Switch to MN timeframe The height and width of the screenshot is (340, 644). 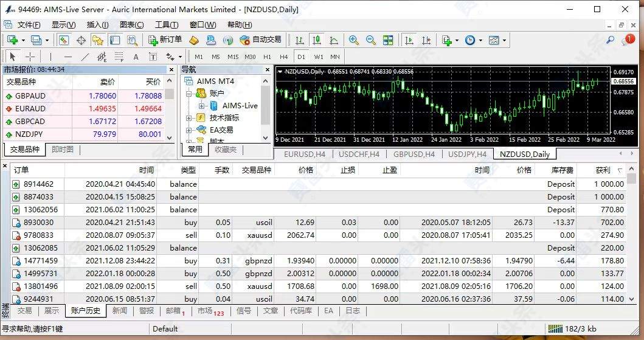(x=335, y=57)
